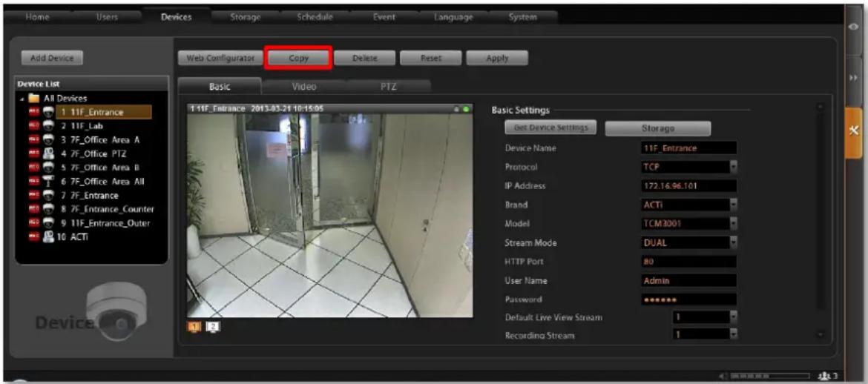Click the settings panel scrollbar down arrow

(821, 335)
